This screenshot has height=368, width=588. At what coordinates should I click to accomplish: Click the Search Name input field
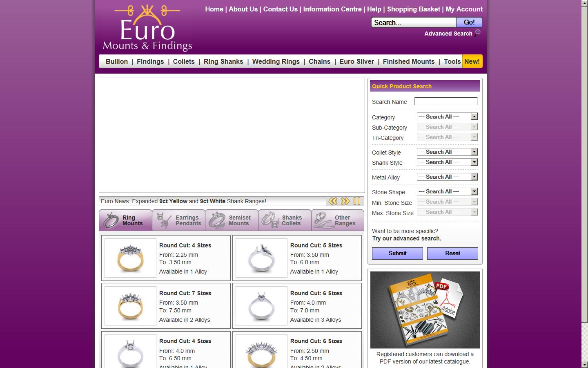(x=446, y=101)
